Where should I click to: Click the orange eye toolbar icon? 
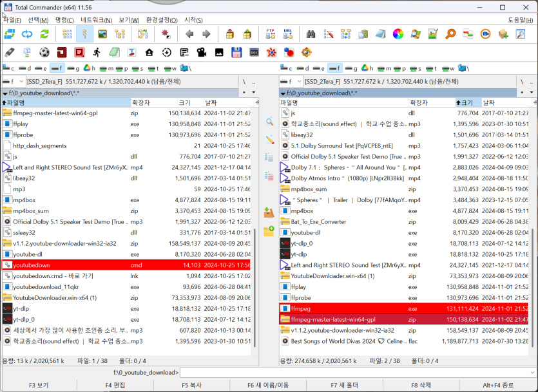point(306,52)
